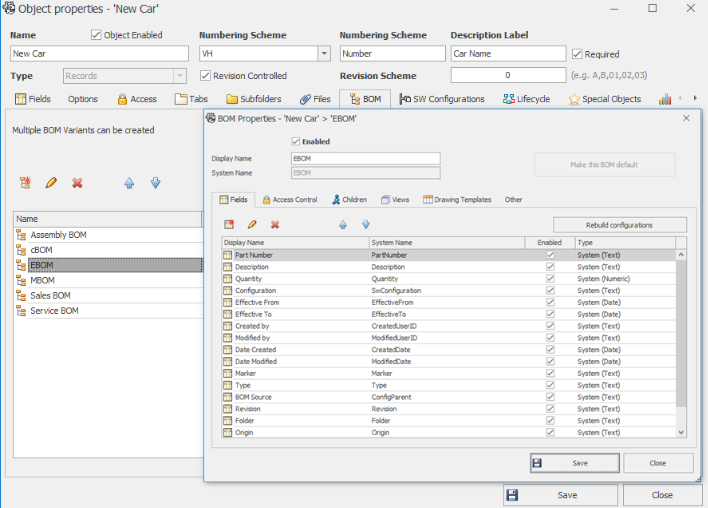Uncheck the Revision Controlled checkbox

click(206, 76)
